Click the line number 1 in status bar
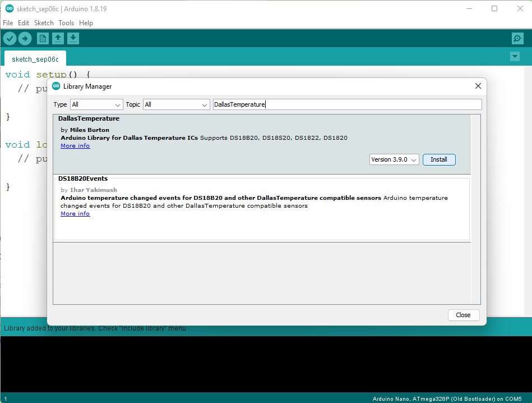This screenshot has width=532, height=403. tap(6, 399)
